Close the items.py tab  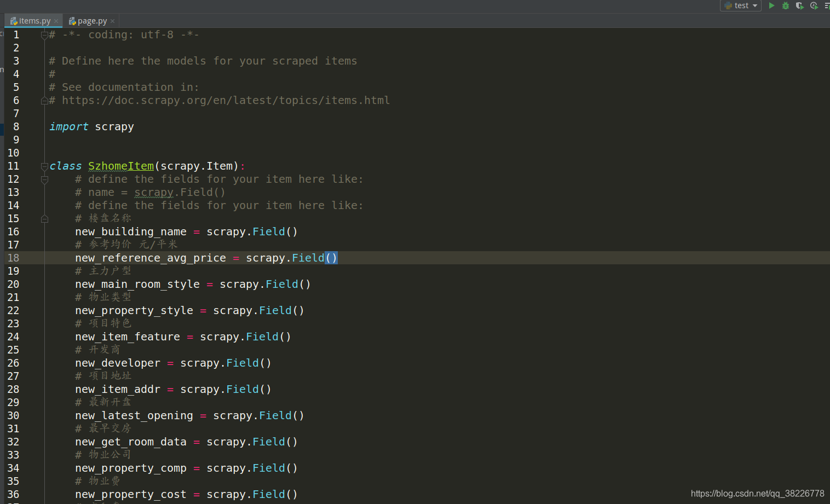pyautogui.click(x=56, y=21)
